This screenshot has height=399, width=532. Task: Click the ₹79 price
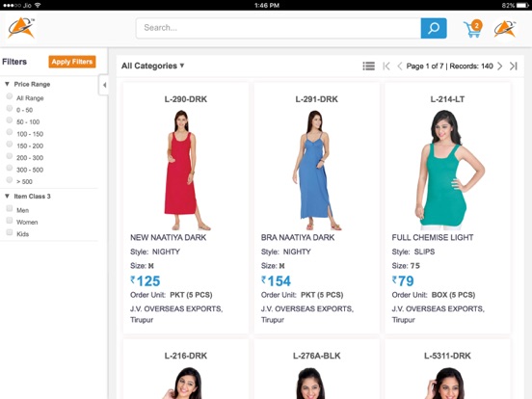[403, 280]
